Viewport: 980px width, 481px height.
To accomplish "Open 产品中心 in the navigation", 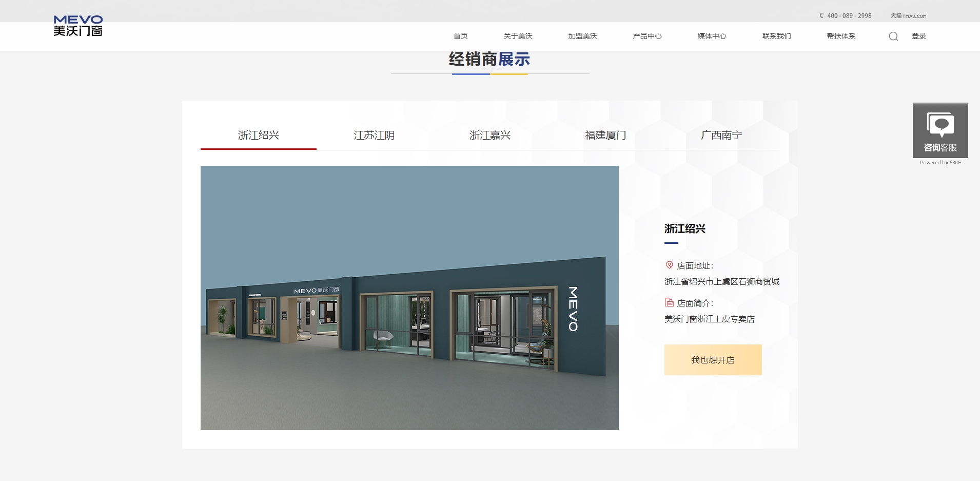I will [647, 36].
